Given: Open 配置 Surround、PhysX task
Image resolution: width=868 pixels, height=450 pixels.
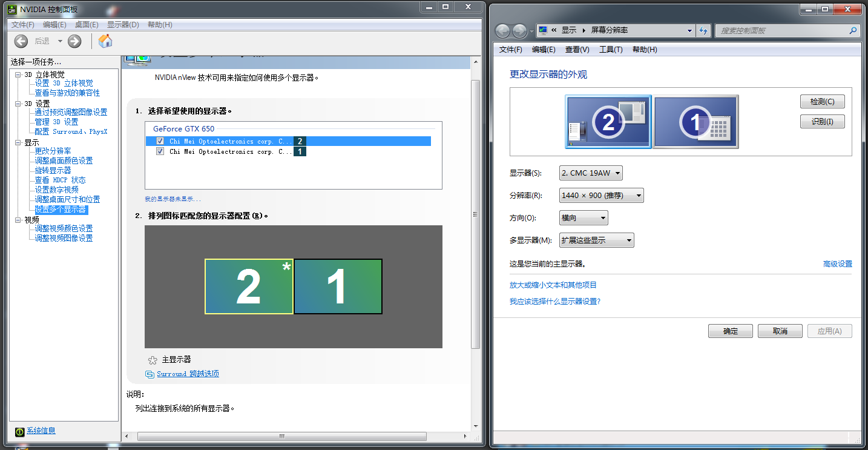Looking at the screenshot, I should coord(71,132).
